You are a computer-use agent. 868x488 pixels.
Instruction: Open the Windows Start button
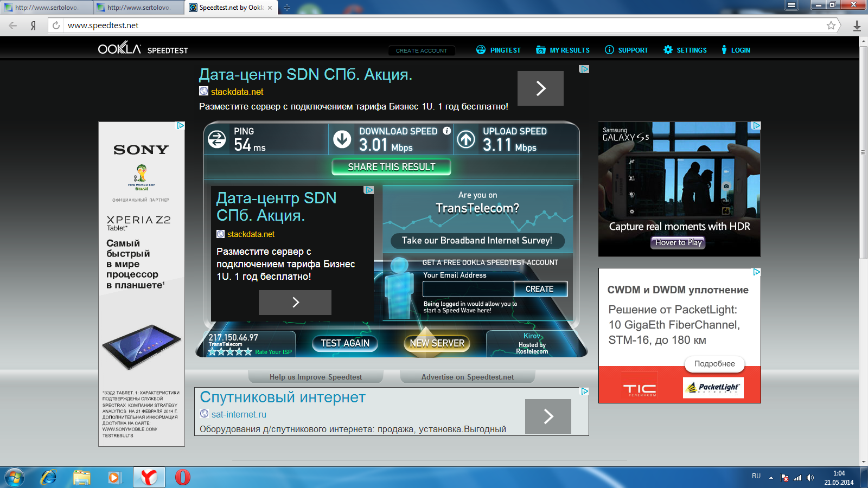[x=14, y=478]
